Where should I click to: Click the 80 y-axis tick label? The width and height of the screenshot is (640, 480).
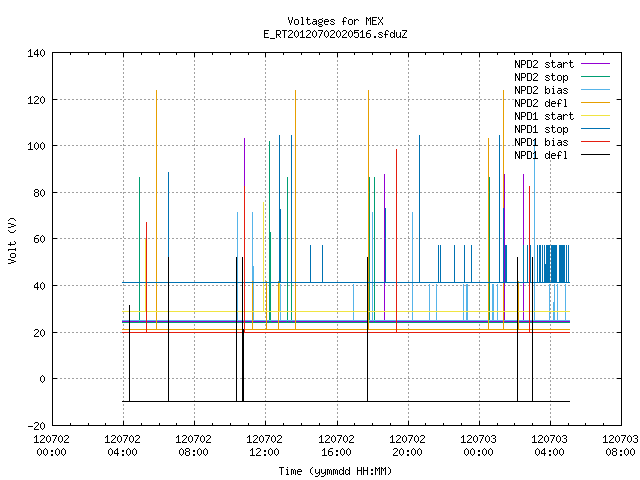[x=39, y=193]
